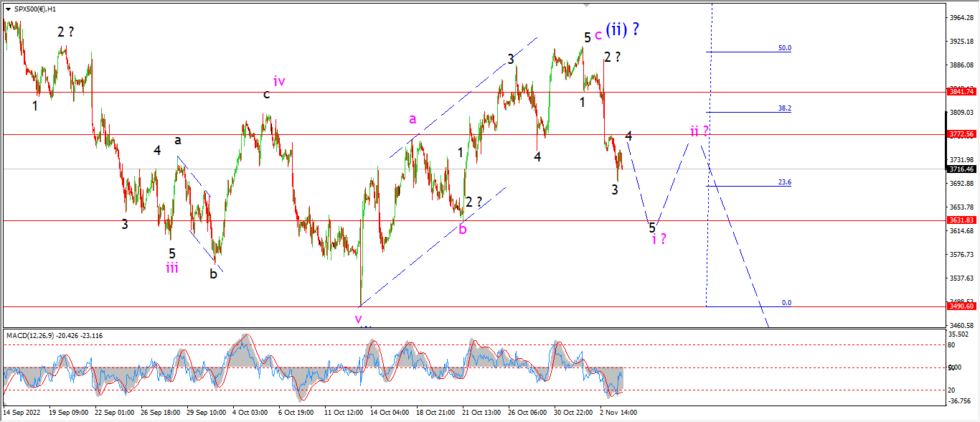
Task: Select the magenta iv wave label
Action: pos(279,81)
